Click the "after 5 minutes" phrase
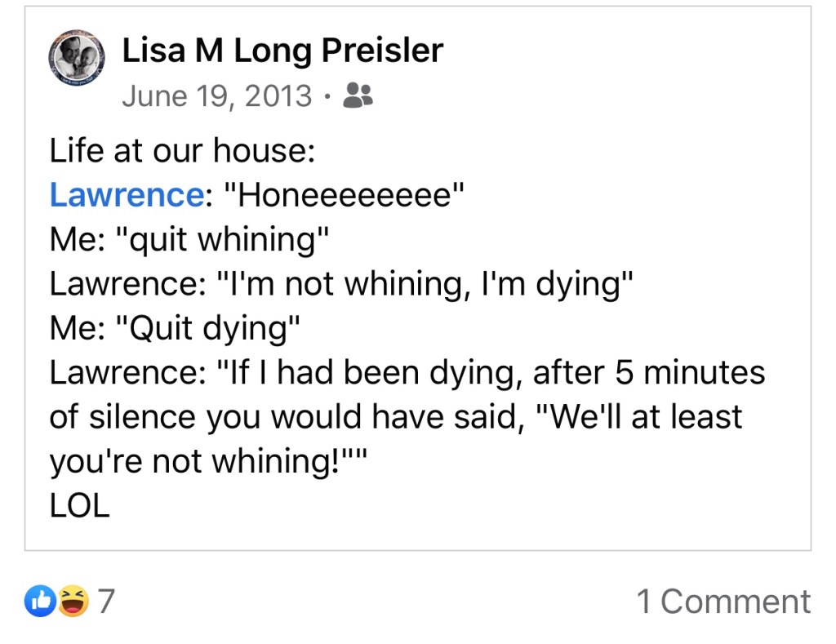Screen dimensions: 836x644 649,373
